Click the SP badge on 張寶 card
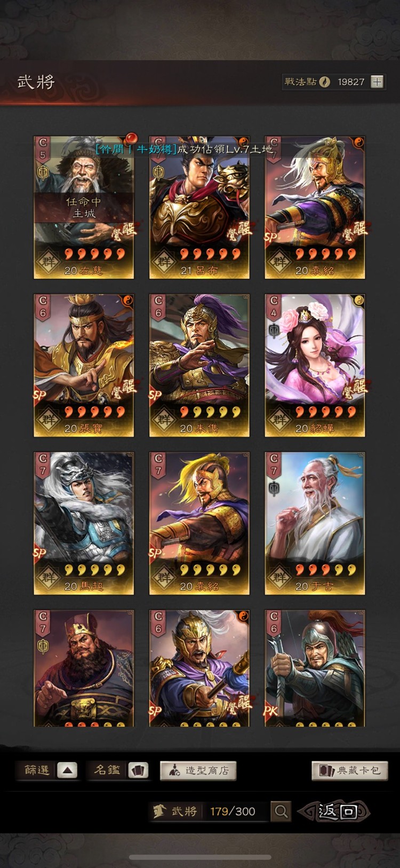 point(40,395)
